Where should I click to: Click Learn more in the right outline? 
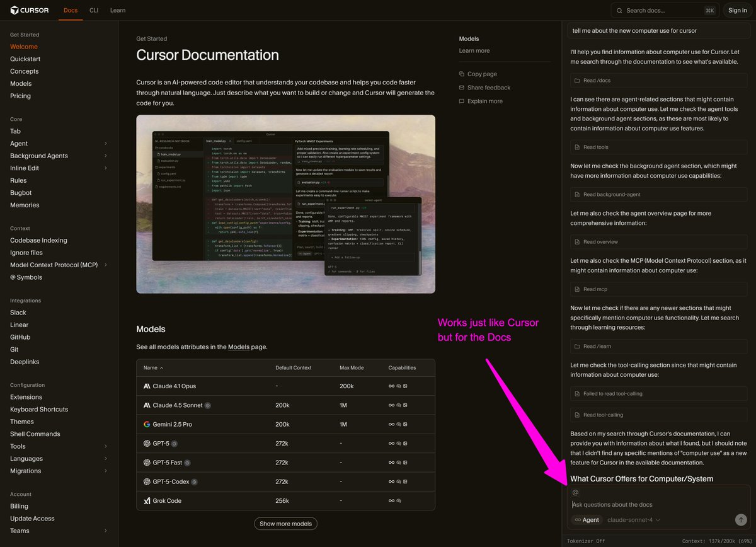point(474,50)
